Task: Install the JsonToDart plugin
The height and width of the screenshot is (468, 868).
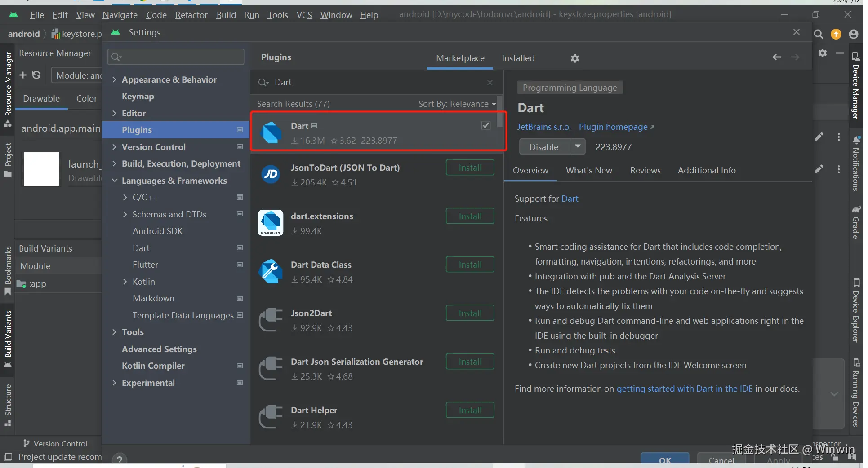Action: click(x=470, y=168)
